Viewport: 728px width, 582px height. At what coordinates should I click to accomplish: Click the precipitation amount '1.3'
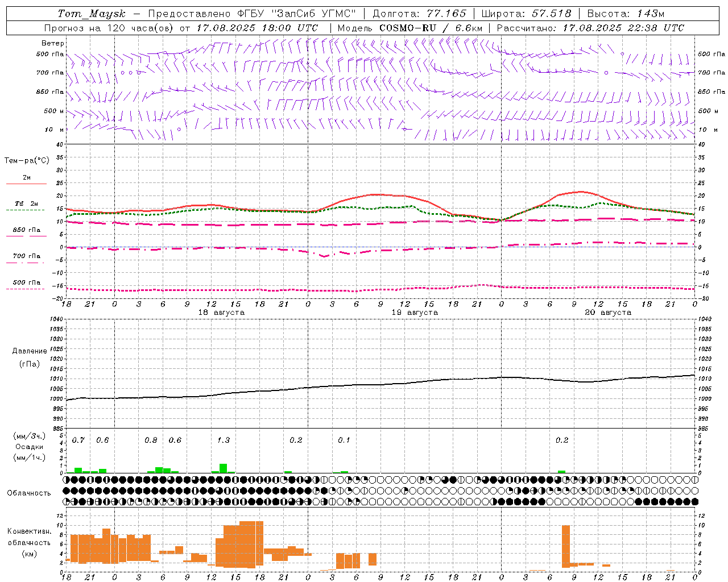pyautogui.click(x=224, y=440)
